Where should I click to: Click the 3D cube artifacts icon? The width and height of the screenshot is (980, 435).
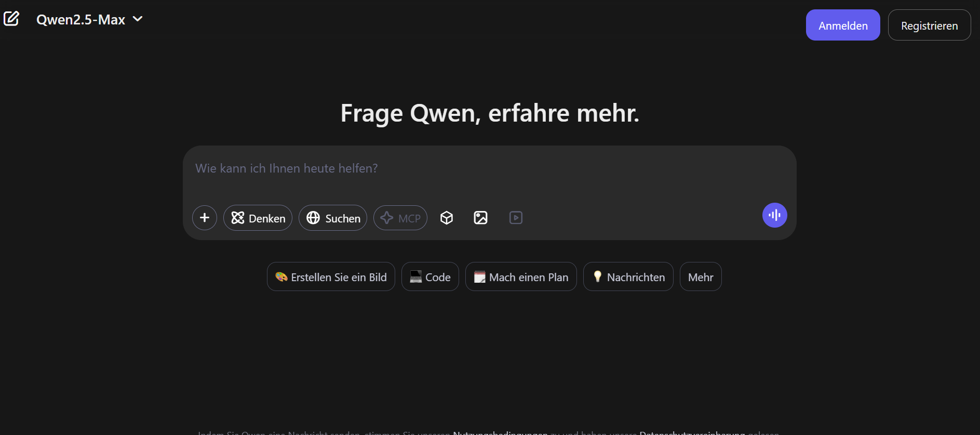447,218
